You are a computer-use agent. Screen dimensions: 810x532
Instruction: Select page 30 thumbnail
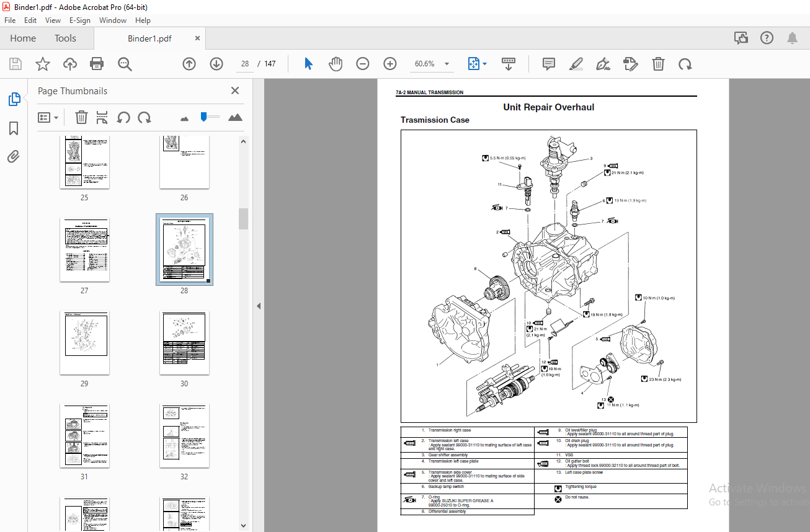point(184,343)
